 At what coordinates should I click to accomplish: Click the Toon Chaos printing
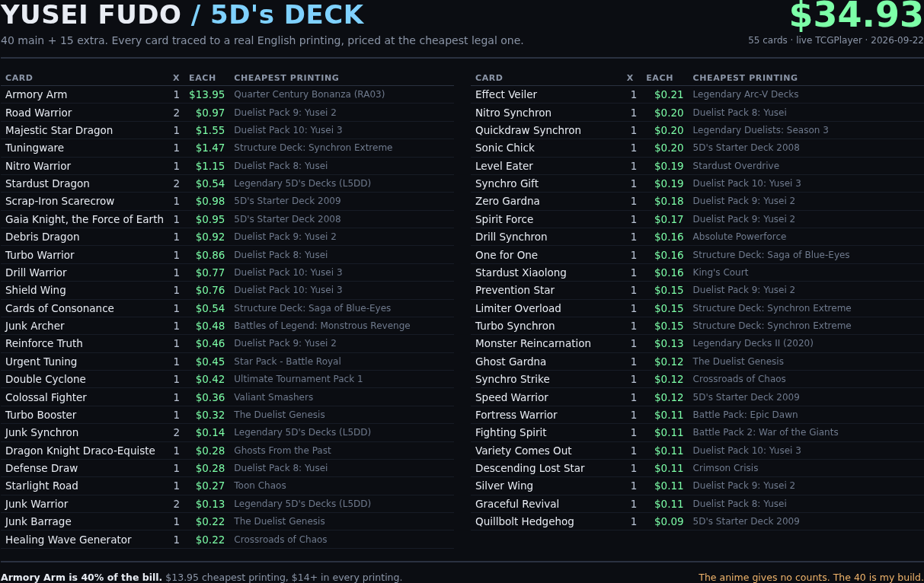260,486
